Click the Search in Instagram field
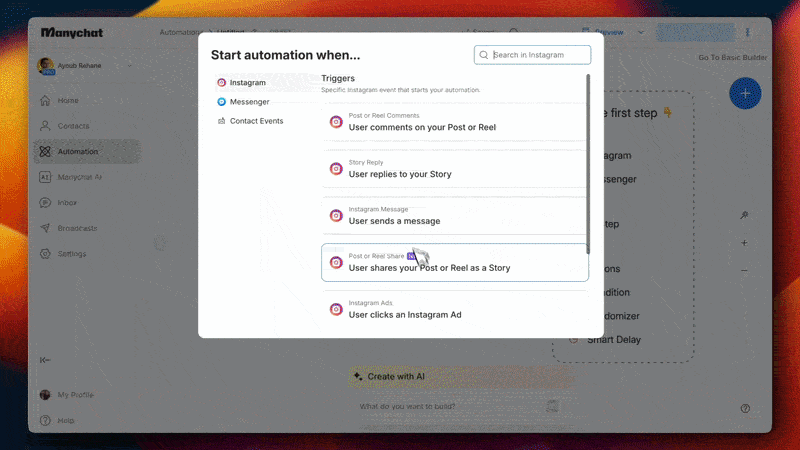The image size is (800, 450). pos(532,55)
